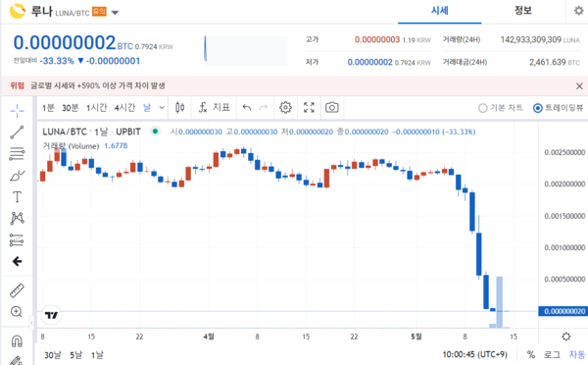
Task: Open chart settings gear in toolbar
Action: 285,108
